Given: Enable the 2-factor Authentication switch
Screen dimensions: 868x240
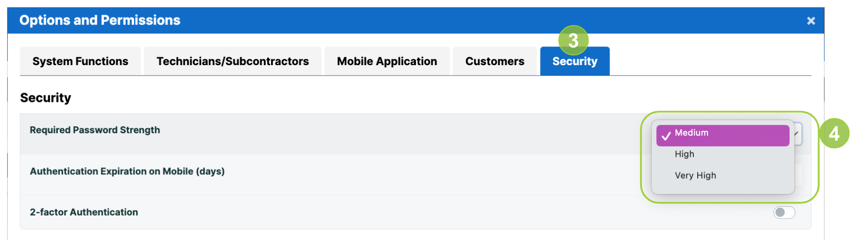Looking at the screenshot, I should pyautogui.click(x=784, y=212).
